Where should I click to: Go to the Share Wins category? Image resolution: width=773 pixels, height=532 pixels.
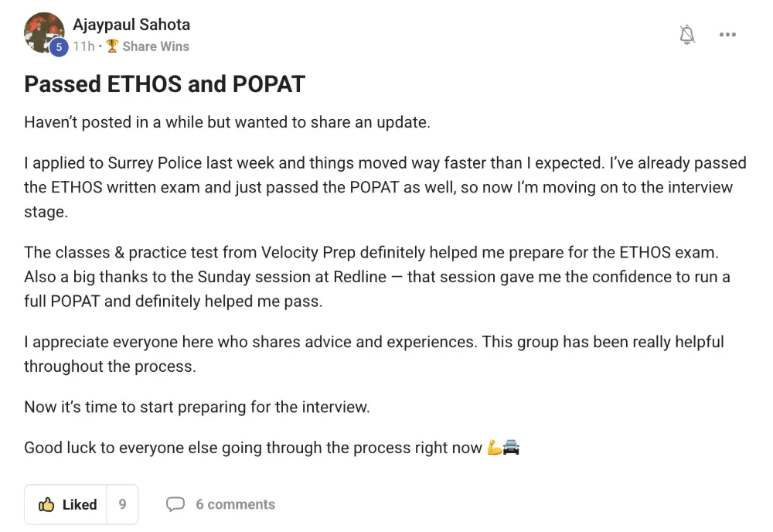point(155,46)
